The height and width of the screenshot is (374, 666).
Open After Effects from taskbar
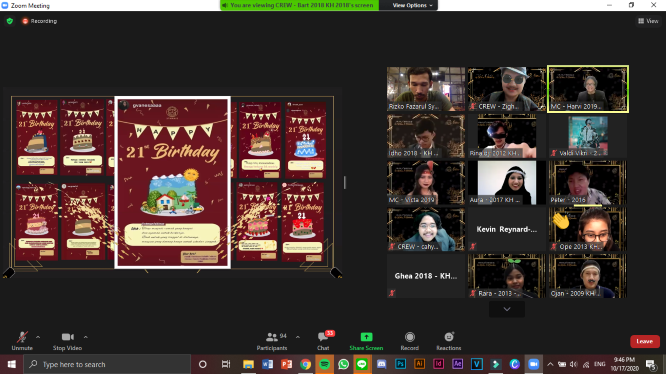[x=457, y=364]
